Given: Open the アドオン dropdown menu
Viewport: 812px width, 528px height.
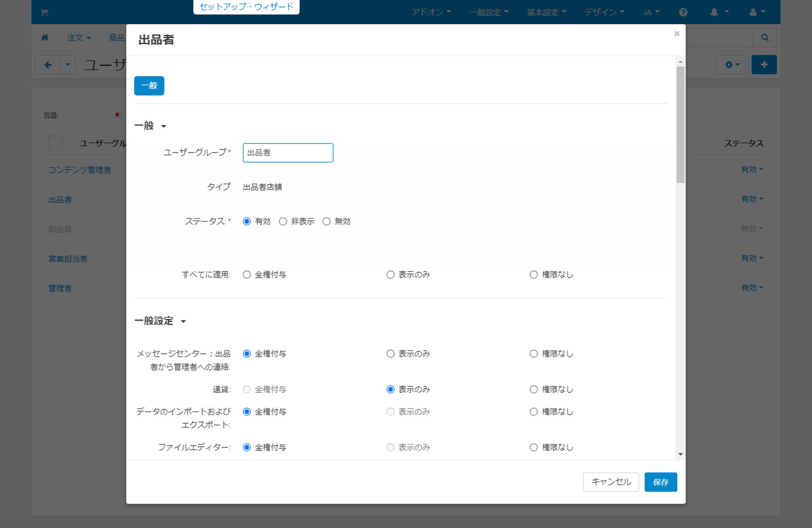Looking at the screenshot, I should pyautogui.click(x=431, y=12).
